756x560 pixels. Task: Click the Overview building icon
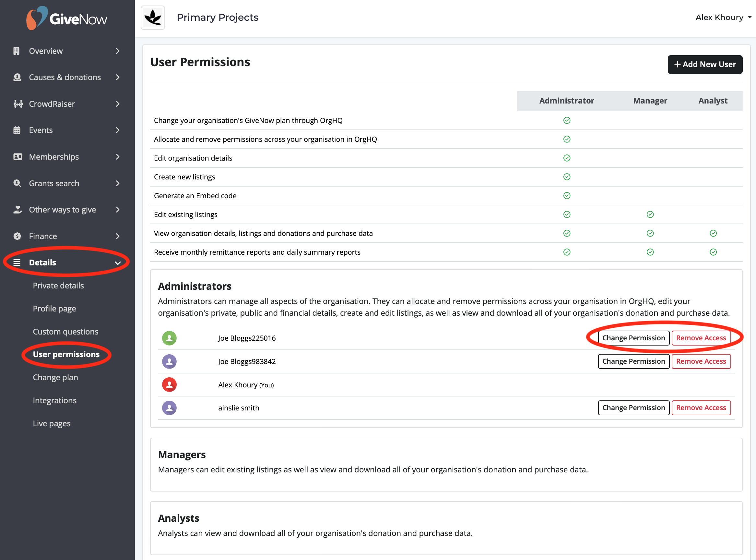[17, 51]
